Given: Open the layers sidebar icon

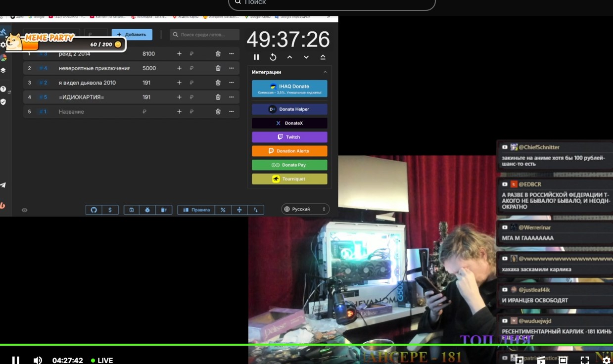Looking at the screenshot, I should [x=3, y=70].
